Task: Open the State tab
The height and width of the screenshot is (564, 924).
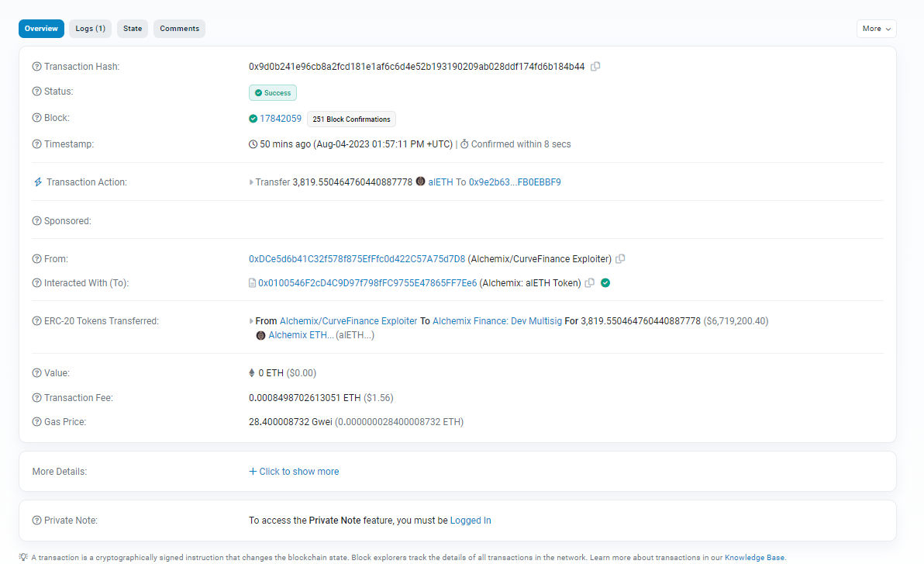Action: point(133,29)
